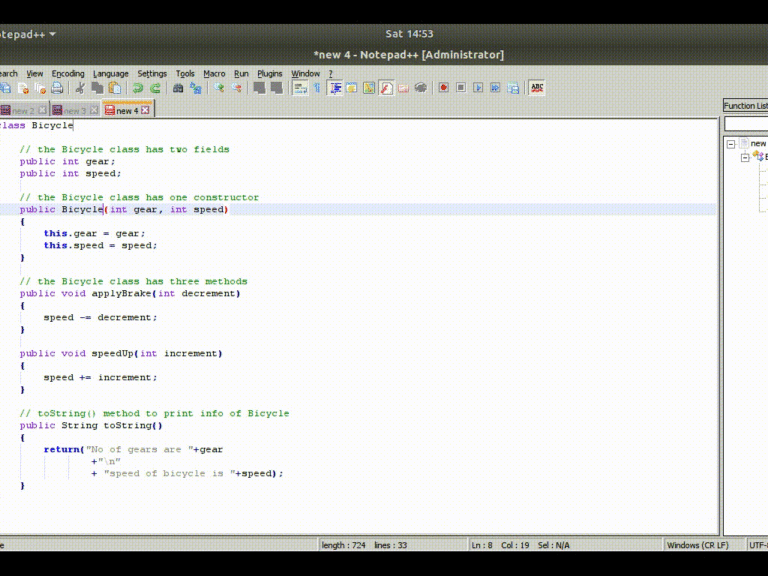
Task: Collapse the class node in Function List tree
Action: pos(745,158)
